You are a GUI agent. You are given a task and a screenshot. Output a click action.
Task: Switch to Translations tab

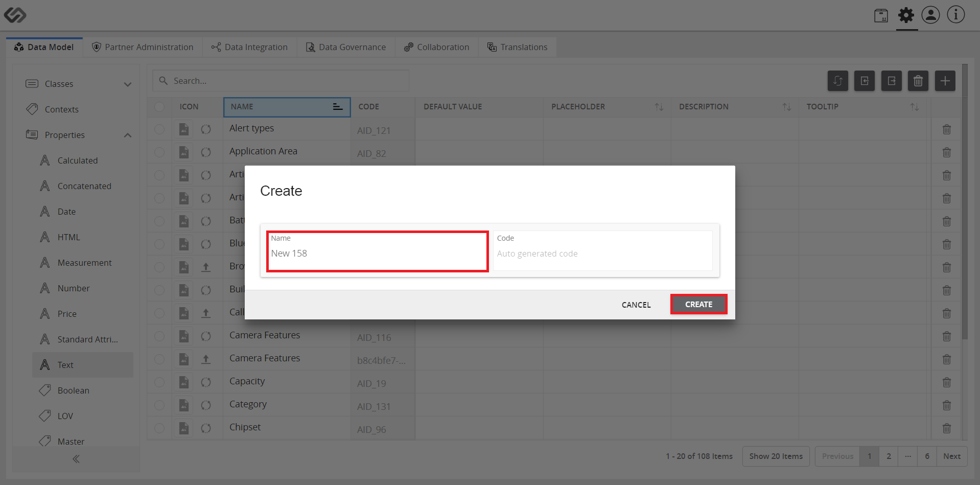(x=518, y=47)
